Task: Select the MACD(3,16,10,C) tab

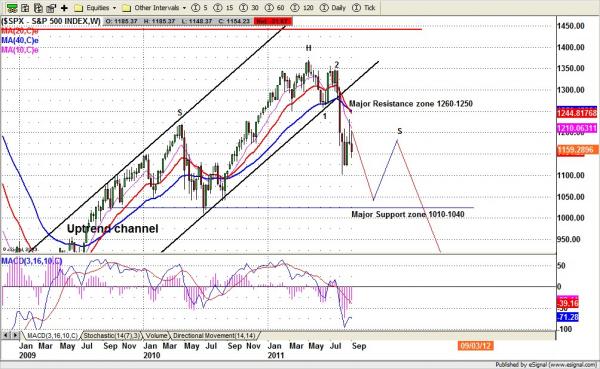Action: click(x=52, y=336)
